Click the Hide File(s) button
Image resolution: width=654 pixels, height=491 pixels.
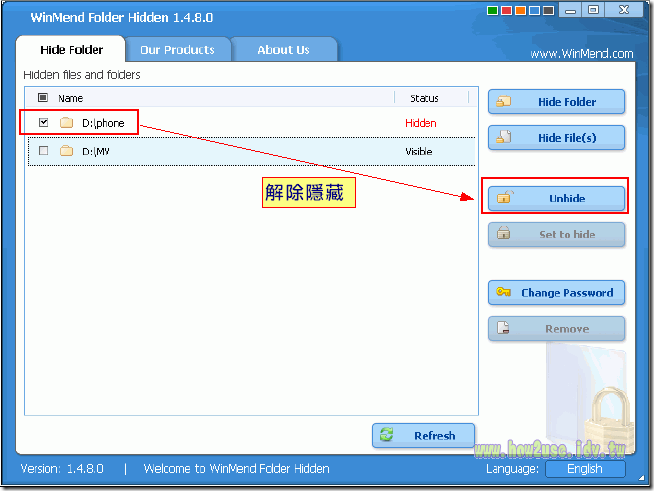pos(556,138)
